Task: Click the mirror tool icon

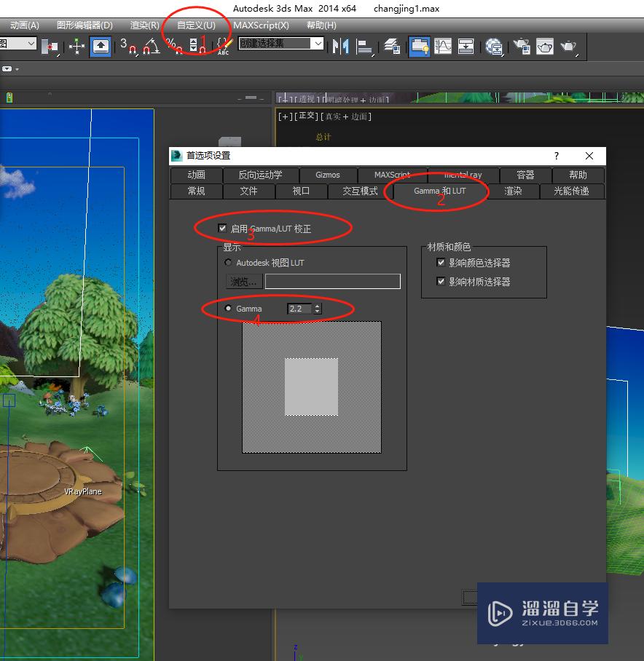Action: click(x=340, y=46)
